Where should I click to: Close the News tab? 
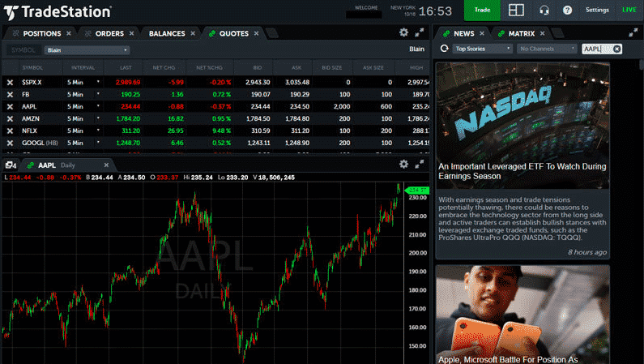(482, 33)
